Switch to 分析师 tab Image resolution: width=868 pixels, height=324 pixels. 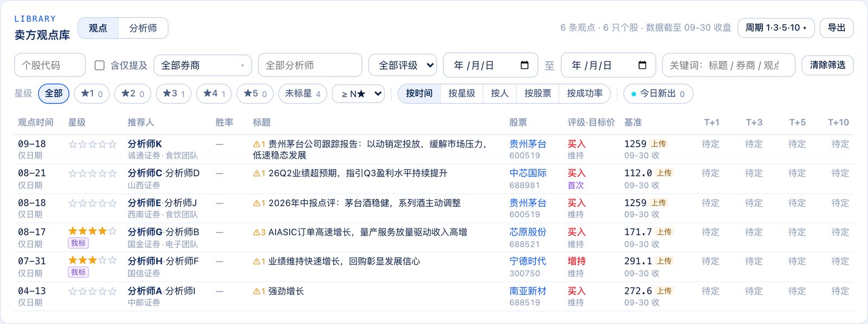(x=143, y=28)
